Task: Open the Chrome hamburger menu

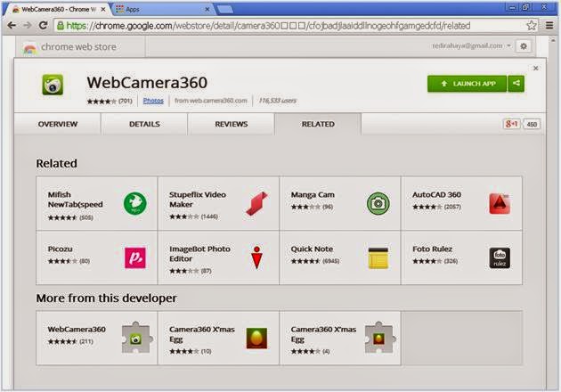Action: point(549,26)
